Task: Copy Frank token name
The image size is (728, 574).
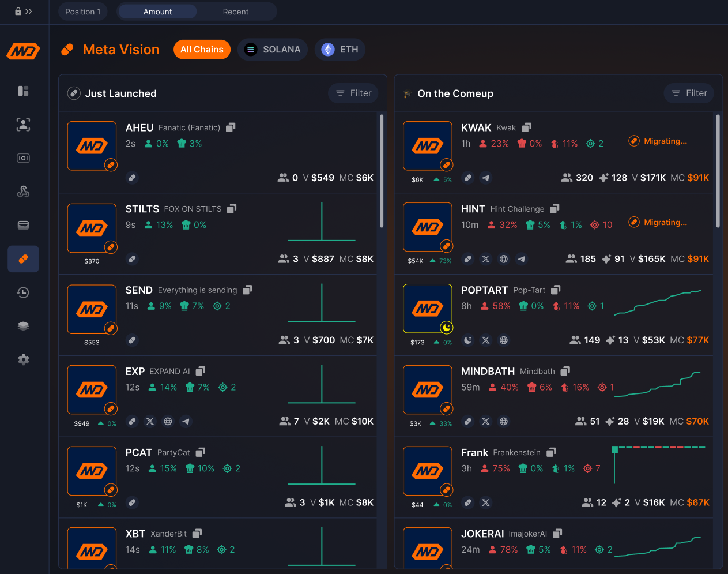Action: (x=551, y=453)
